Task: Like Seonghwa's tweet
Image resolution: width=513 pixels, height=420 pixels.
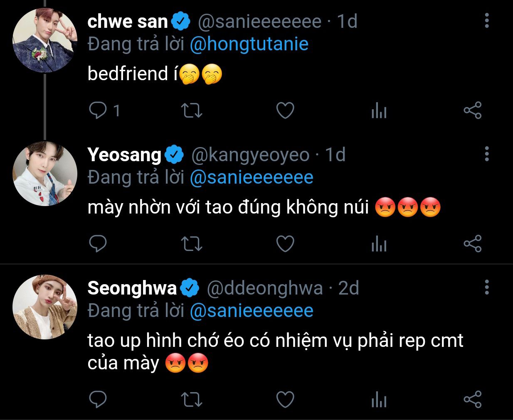Action: pyautogui.click(x=285, y=400)
